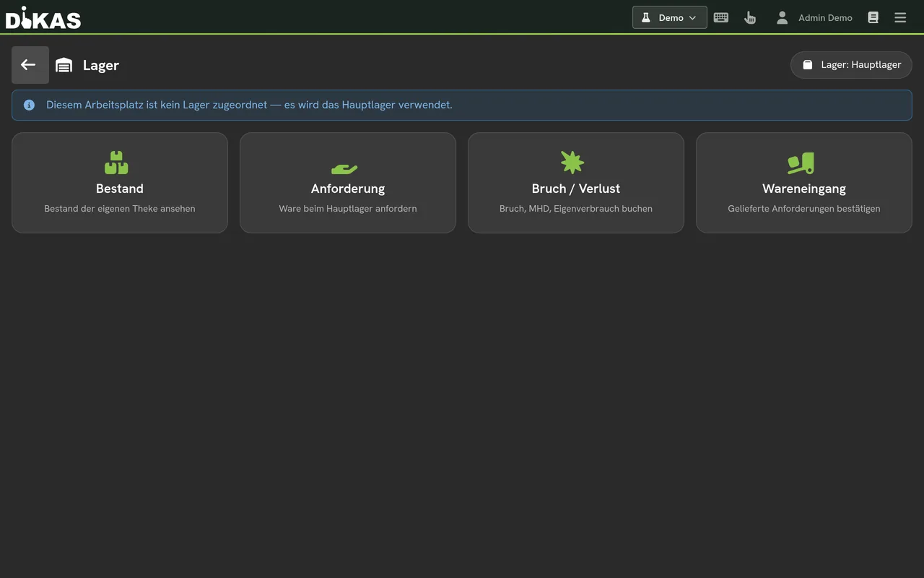This screenshot has height=578, width=924.
Task: Go back with the arrow button
Action: [30, 65]
